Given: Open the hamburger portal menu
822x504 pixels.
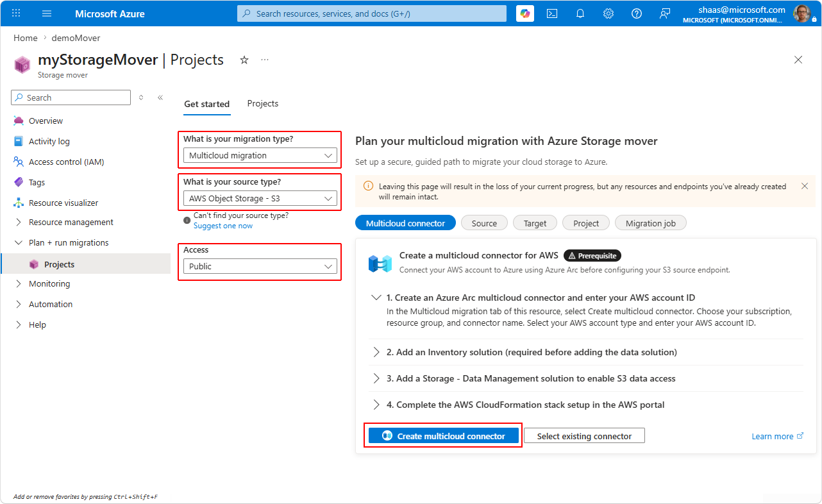Looking at the screenshot, I should coord(47,13).
